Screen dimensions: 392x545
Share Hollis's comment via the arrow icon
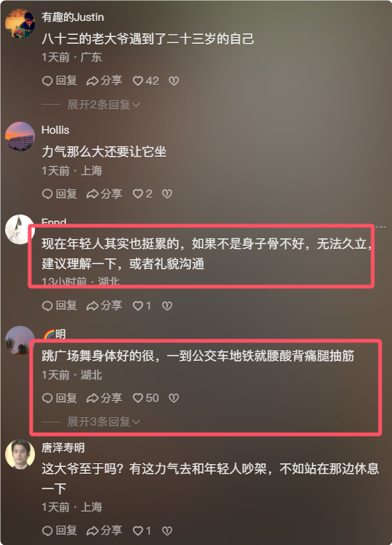(104, 194)
